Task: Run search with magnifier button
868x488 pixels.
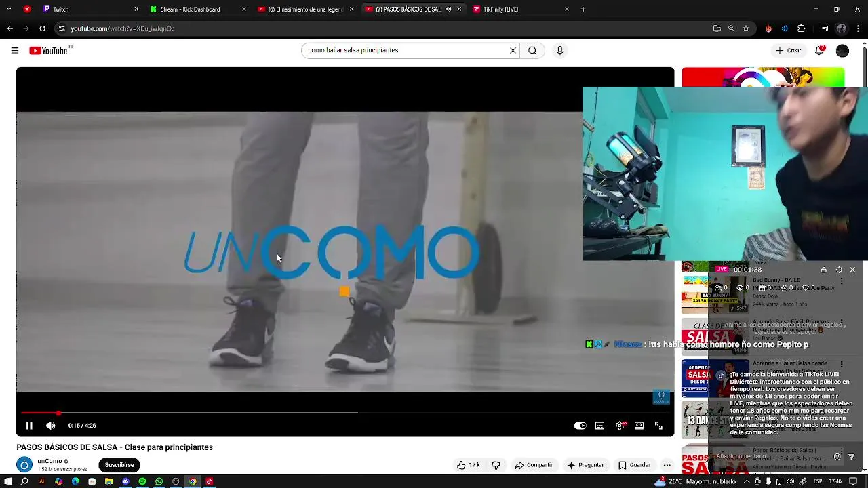Action: [x=532, y=50]
